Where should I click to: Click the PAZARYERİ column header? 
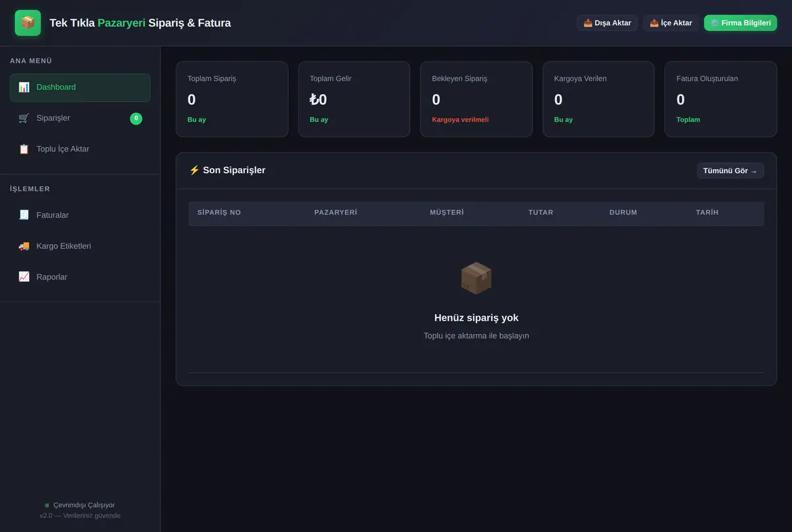click(x=336, y=213)
